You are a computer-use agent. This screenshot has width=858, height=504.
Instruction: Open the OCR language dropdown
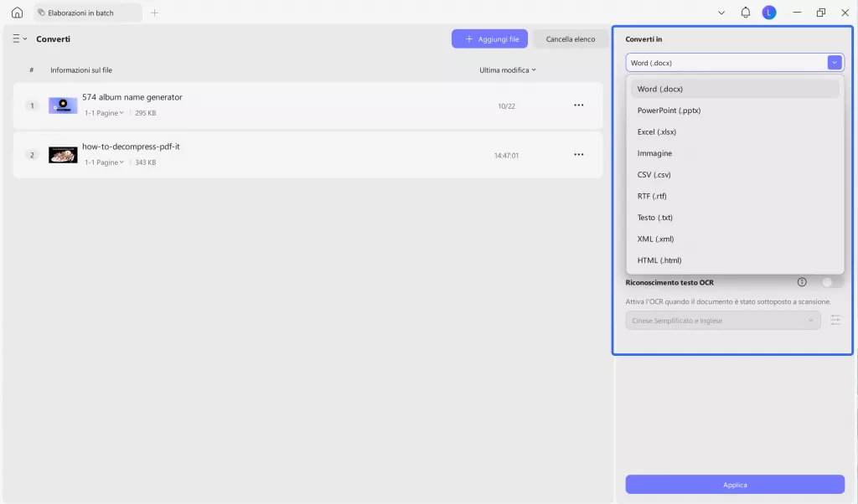(x=723, y=321)
